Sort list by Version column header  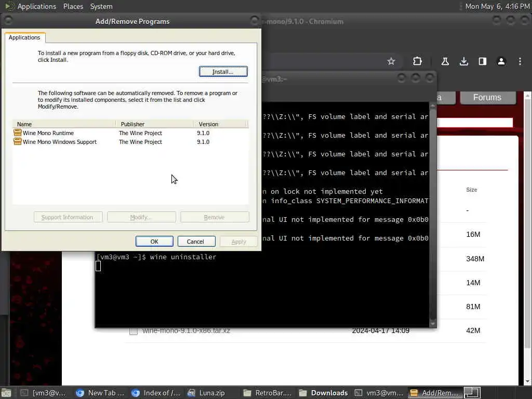click(220, 124)
